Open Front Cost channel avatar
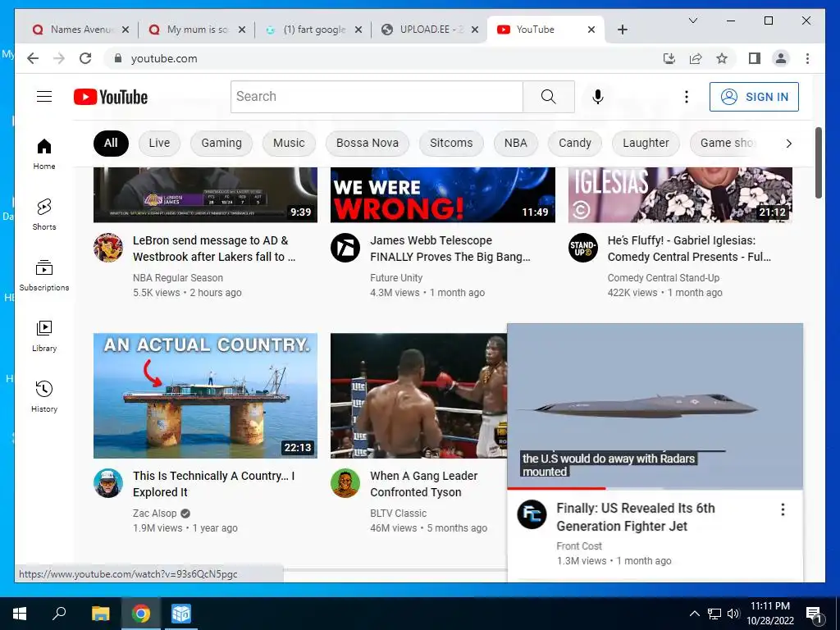 click(532, 514)
